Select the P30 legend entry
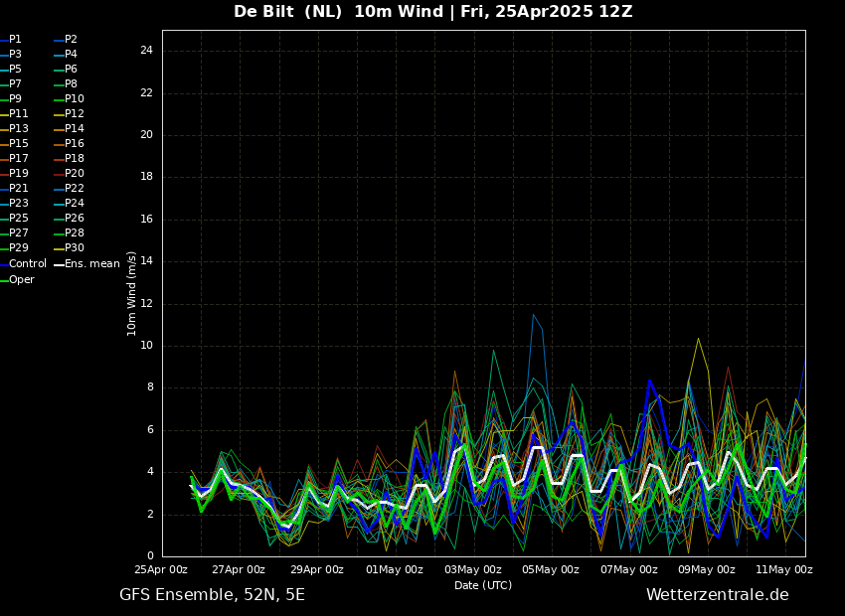Viewport: 845px width, 616px height. point(74,248)
